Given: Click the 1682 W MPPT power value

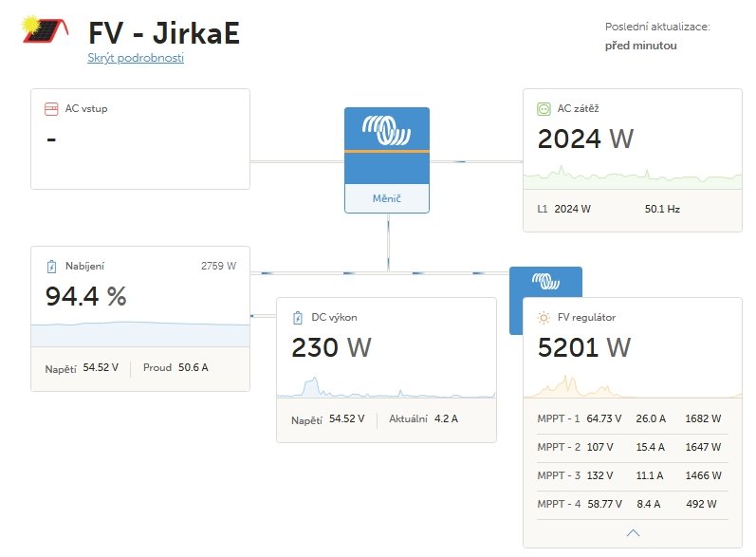Looking at the screenshot, I should [x=703, y=418].
